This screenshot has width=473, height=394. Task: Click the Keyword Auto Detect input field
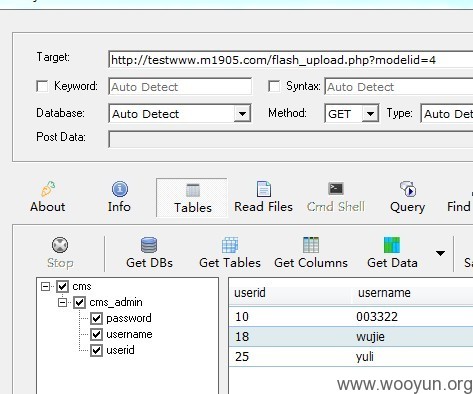click(180, 87)
